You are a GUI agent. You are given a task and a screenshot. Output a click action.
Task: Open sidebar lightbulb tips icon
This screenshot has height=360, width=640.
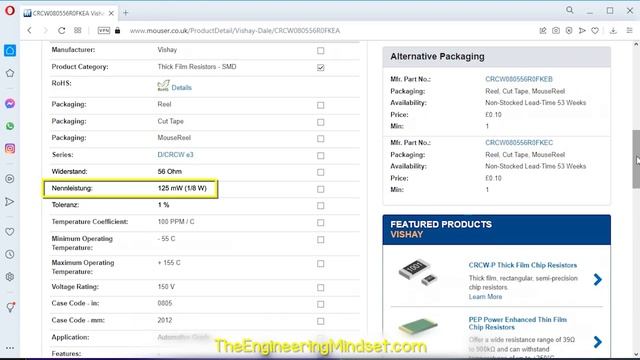click(x=10, y=307)
